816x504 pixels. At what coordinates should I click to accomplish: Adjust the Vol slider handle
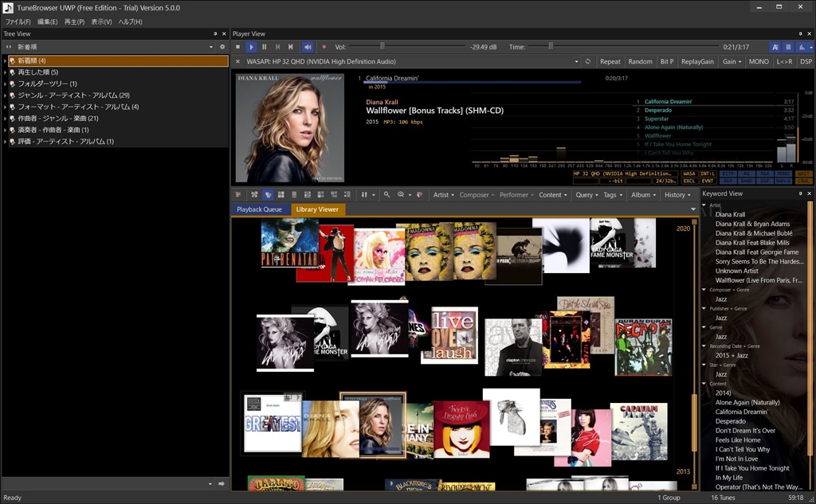pyautogui.click(x=382, y=47)
